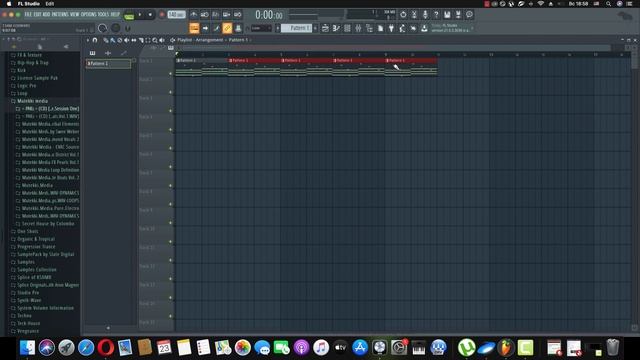Viewport: 640px width, 360px height.
Task: Expand the Hip Hop & Trap folder
Action: pos(33,62)
